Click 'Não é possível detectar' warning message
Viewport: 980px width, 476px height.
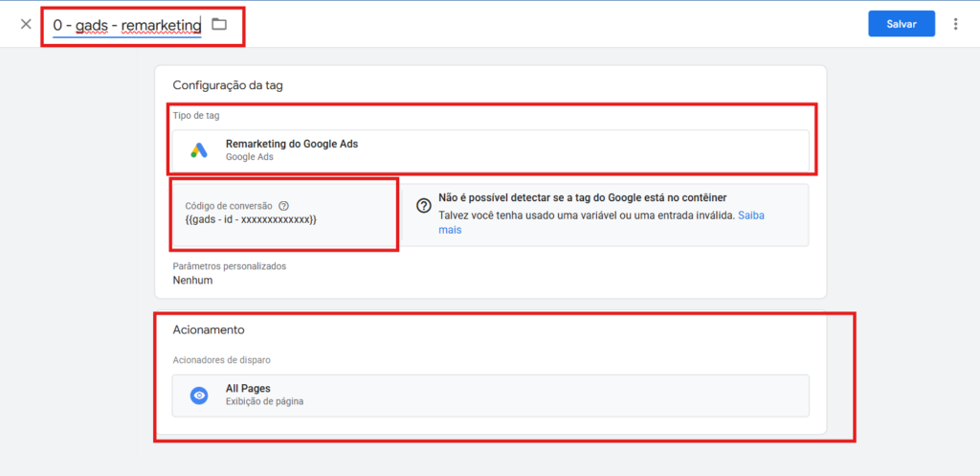583,197
